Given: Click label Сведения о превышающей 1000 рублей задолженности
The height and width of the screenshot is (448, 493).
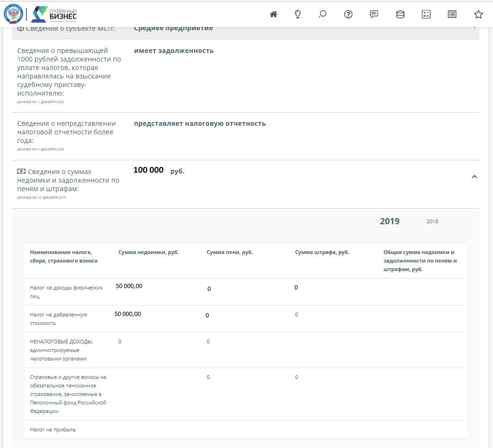Looking at the screenshot, I should (69, 72).
